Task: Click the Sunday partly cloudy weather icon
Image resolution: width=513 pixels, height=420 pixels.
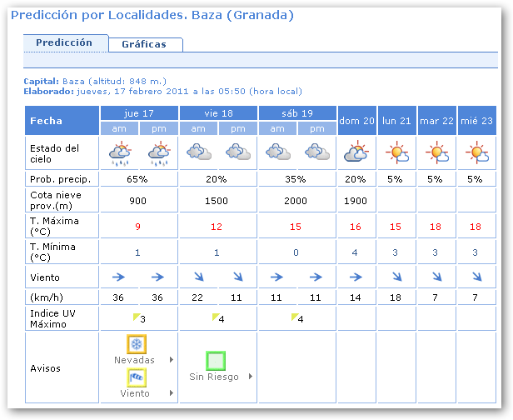Action: coord(357,152)
